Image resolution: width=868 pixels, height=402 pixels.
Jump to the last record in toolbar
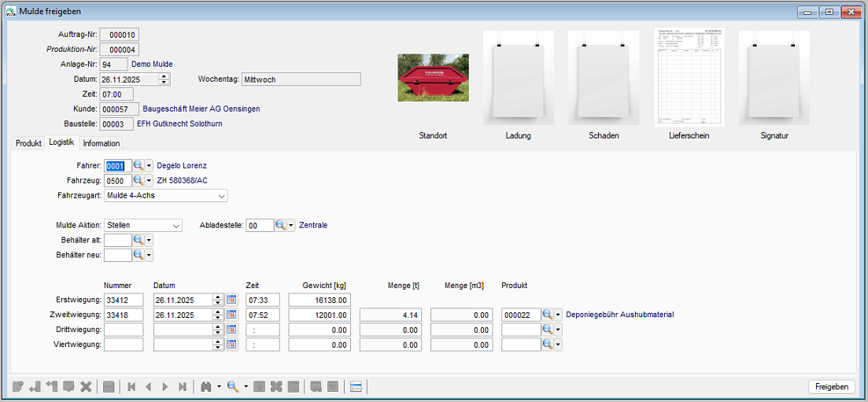click(x=183, y=386)
